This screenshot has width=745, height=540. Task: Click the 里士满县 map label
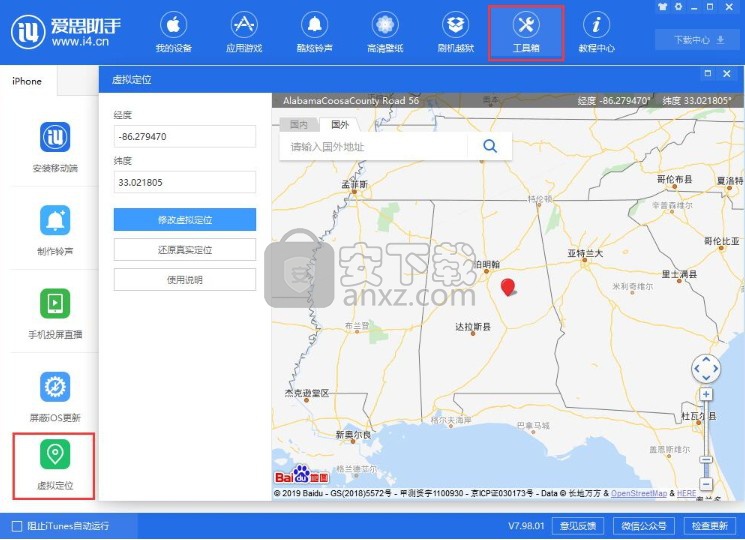(x=679, y=274)
